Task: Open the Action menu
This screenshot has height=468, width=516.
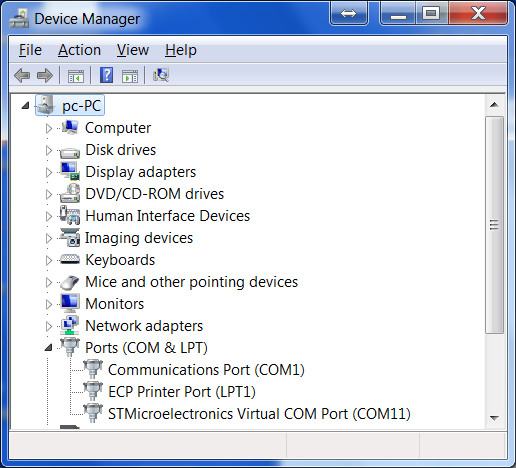Action: coord(79,50)
